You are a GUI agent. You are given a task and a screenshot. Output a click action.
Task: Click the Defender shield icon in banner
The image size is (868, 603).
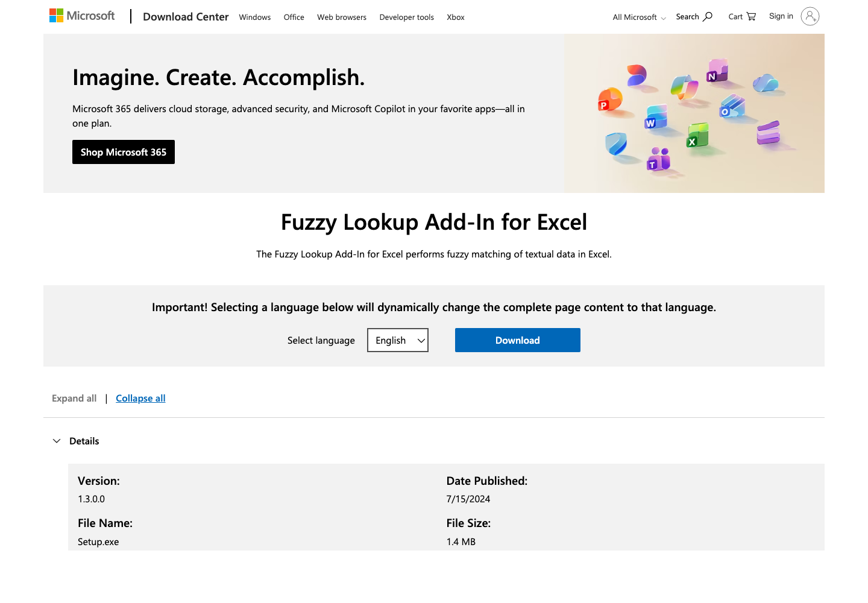click(616, 144)
